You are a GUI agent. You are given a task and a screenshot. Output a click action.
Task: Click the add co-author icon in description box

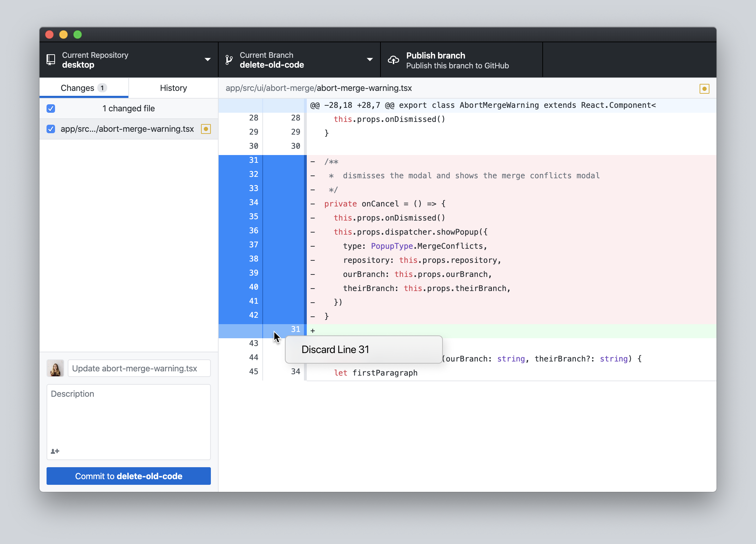coord(55,451)
